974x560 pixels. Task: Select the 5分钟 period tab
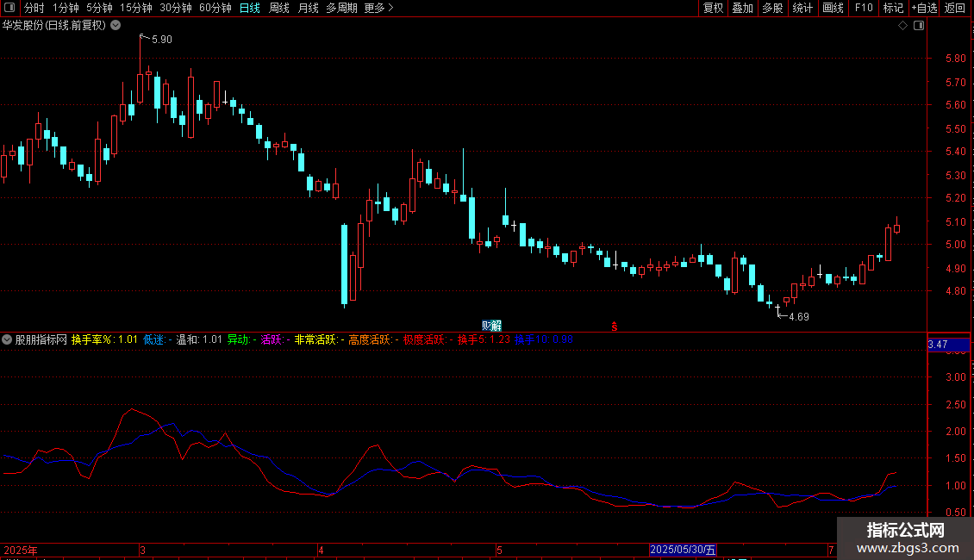99,8
